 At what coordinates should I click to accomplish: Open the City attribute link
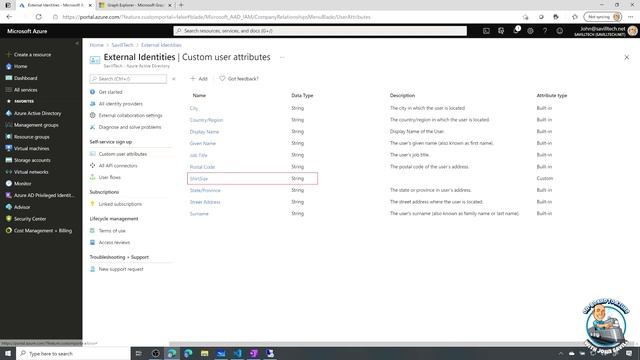194,108
